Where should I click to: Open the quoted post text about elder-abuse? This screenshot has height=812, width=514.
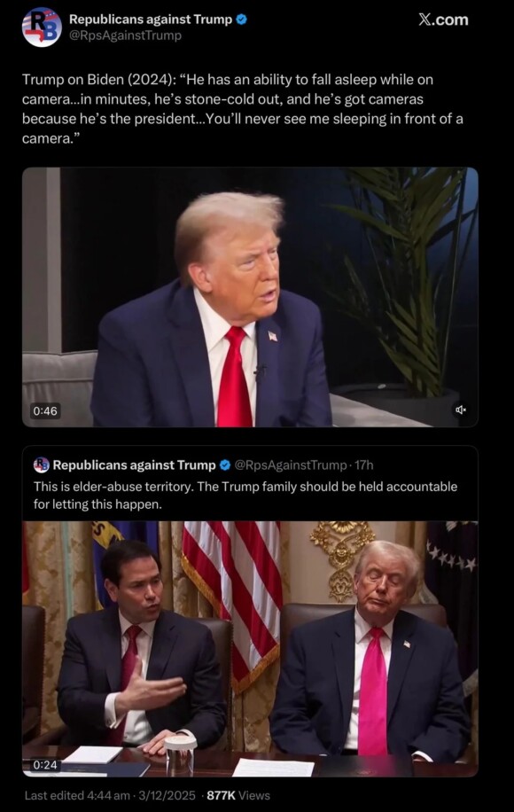point(245,495)
